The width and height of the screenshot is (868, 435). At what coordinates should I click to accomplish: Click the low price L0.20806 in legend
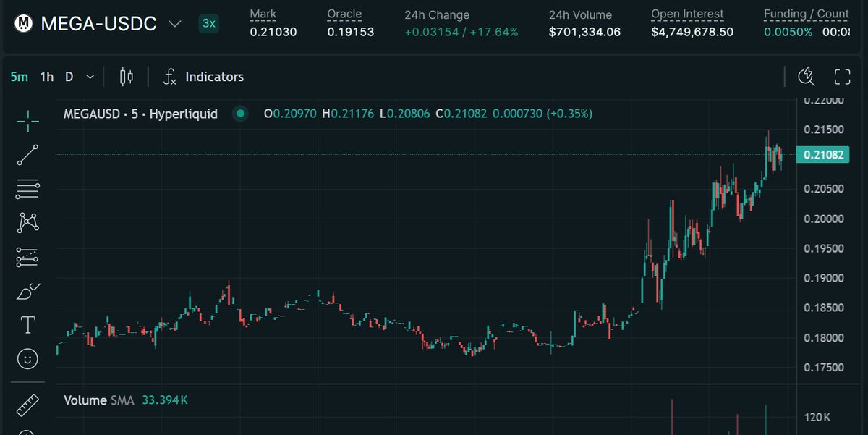[404, 114]
